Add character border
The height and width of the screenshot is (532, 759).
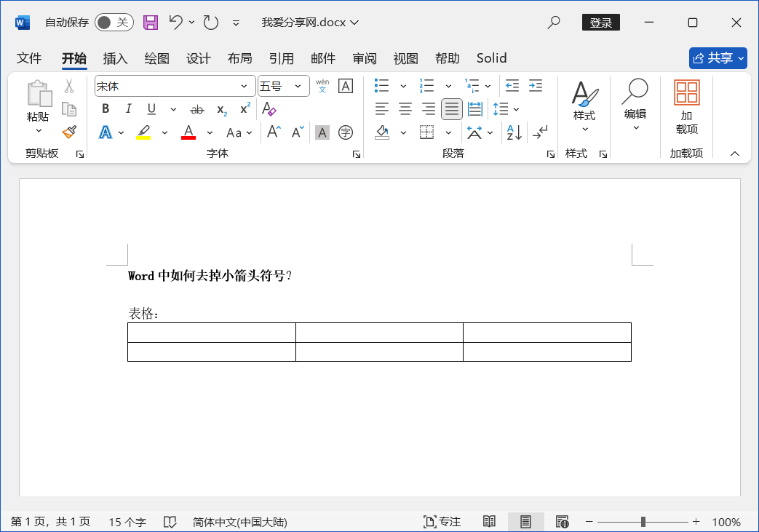pos(346,86)
